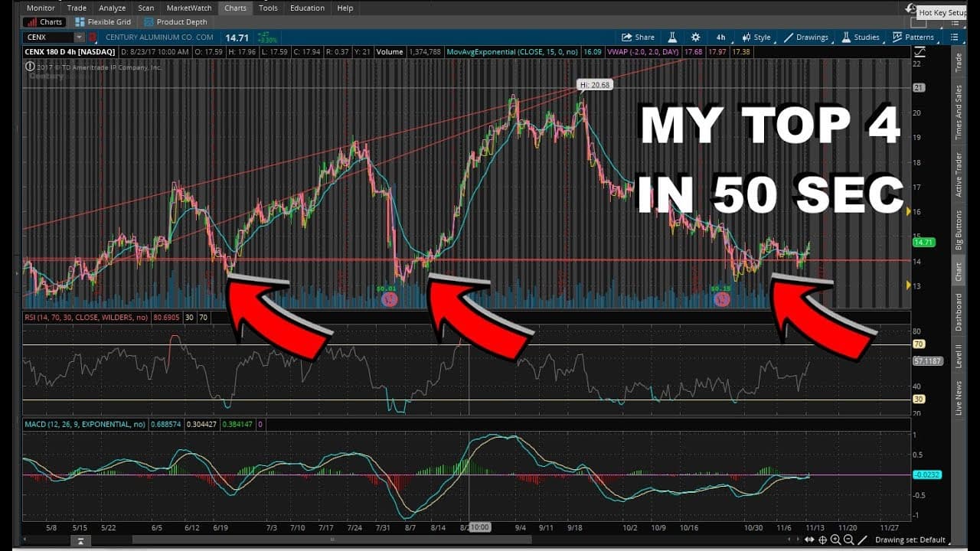Screen dimensions: 980x551
Task: Click the 14.71 current price tag
Action: (x=924, y=243)
